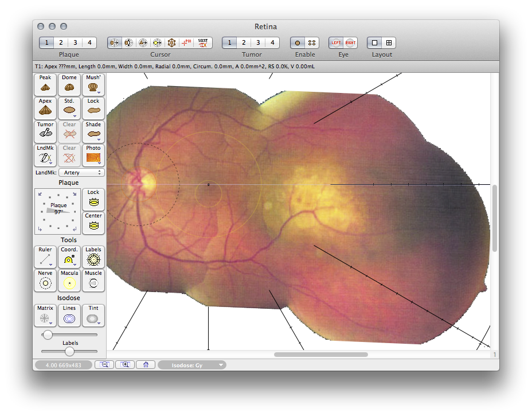
Task: Show isodose Lines
Action: point(69,316)
